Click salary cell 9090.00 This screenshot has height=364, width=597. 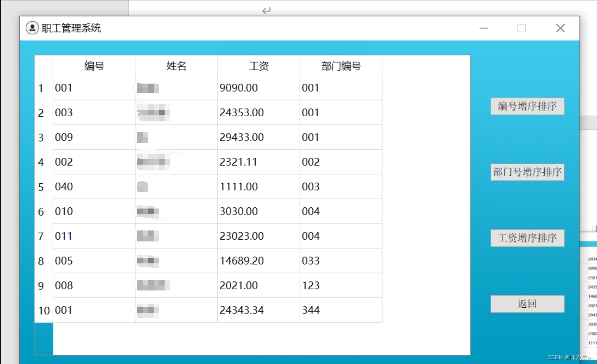pyautogui.click(x=259, y=88)
